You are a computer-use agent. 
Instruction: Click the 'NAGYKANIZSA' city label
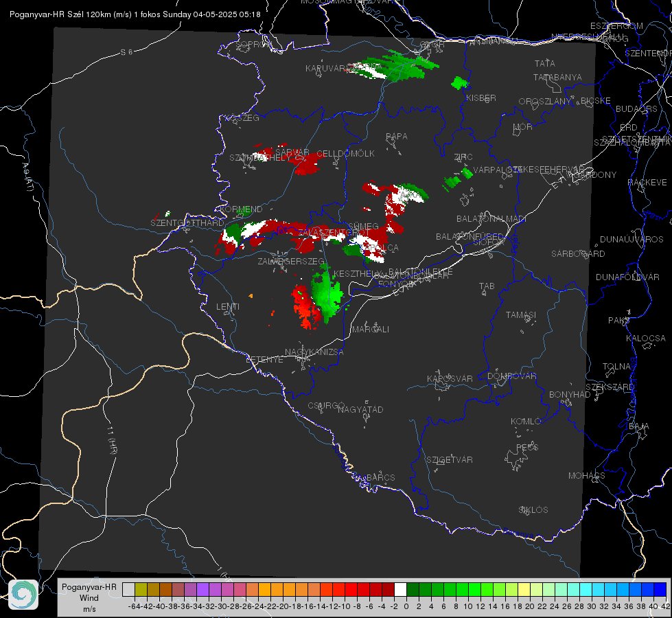pos(314,352)
